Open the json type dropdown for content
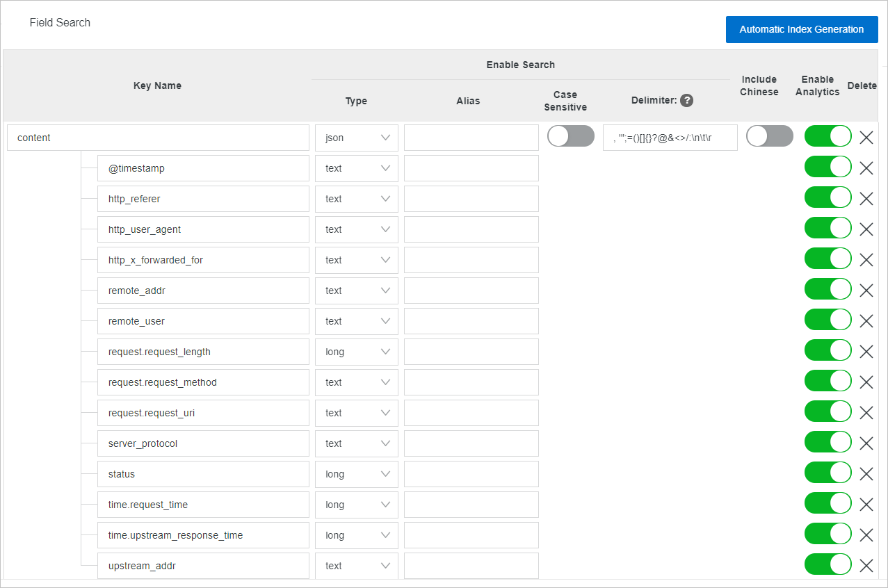Image resolution: width=888 pixels, height=588 pixels. (x=357, y=138)
